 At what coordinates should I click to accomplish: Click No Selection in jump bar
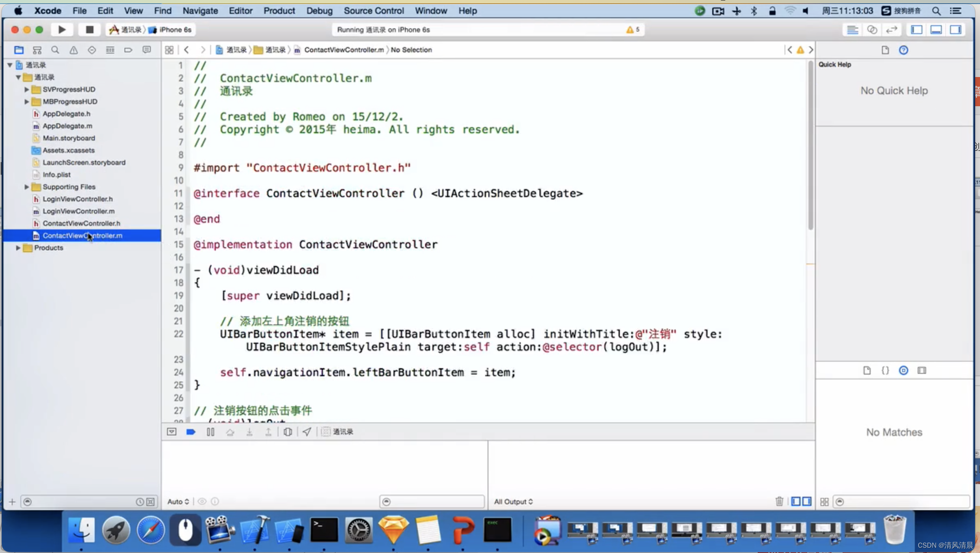411,50
